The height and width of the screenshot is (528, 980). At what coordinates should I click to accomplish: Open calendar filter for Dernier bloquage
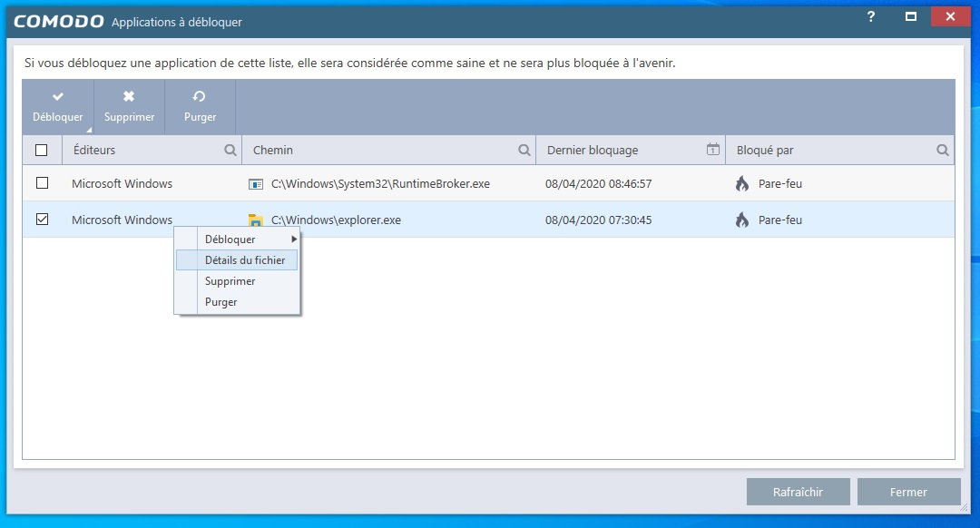click(713, 150)
